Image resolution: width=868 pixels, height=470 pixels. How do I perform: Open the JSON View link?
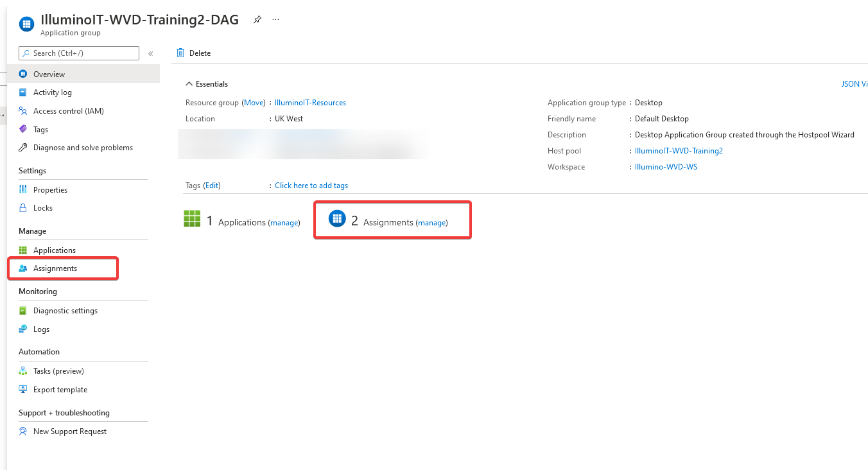point(855,84)
